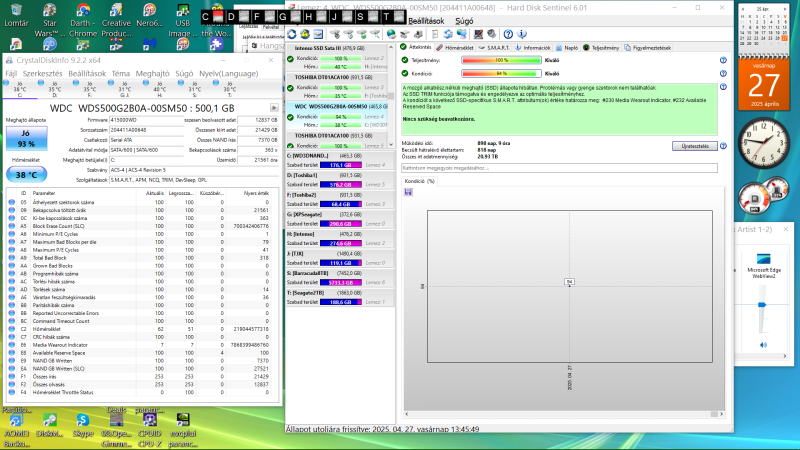Select the Darth Chrome desktop shortcut
This screenshot has height=450, width=800.
coord(83,20)
